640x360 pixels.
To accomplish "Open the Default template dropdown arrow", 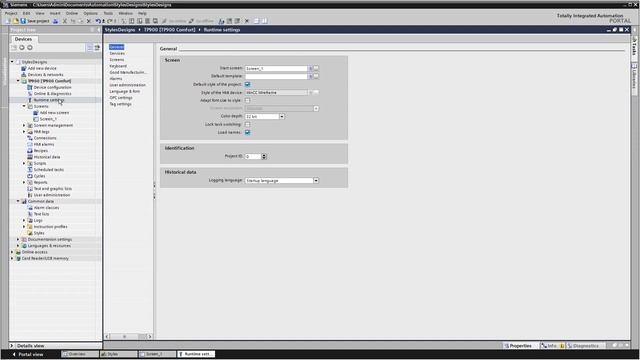I will coord(310,76).
